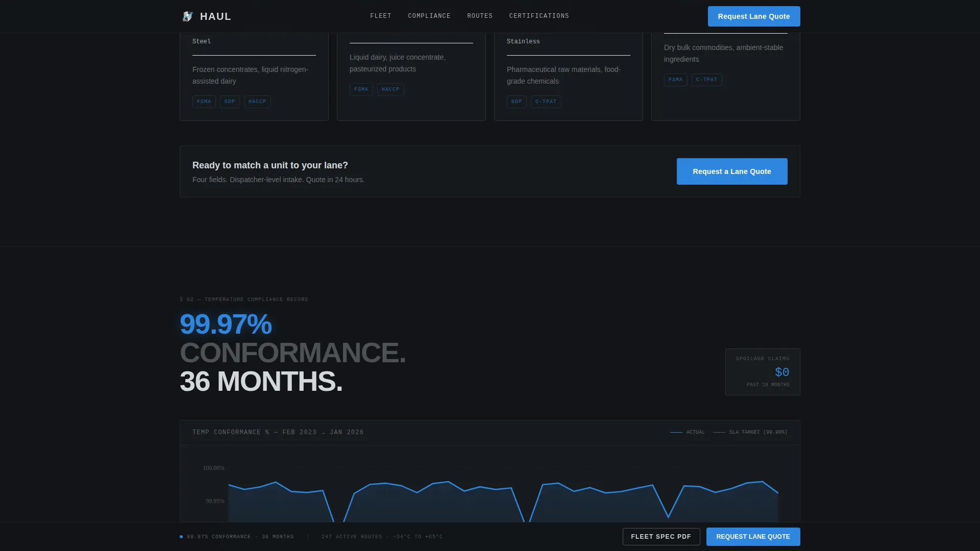
Task: Click FSMA tag on dry bulk card
Action: click(x=675, y=80)
